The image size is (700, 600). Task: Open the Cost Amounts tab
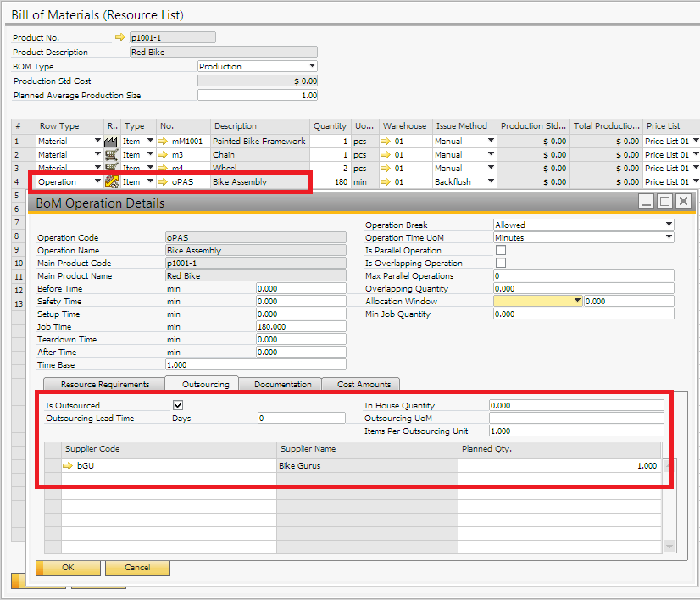coord(364,385)
